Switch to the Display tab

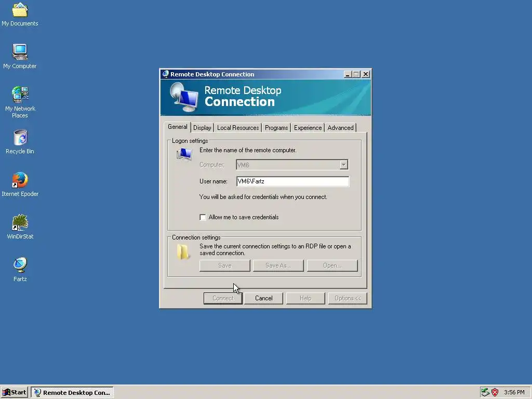tap(202, 128)
